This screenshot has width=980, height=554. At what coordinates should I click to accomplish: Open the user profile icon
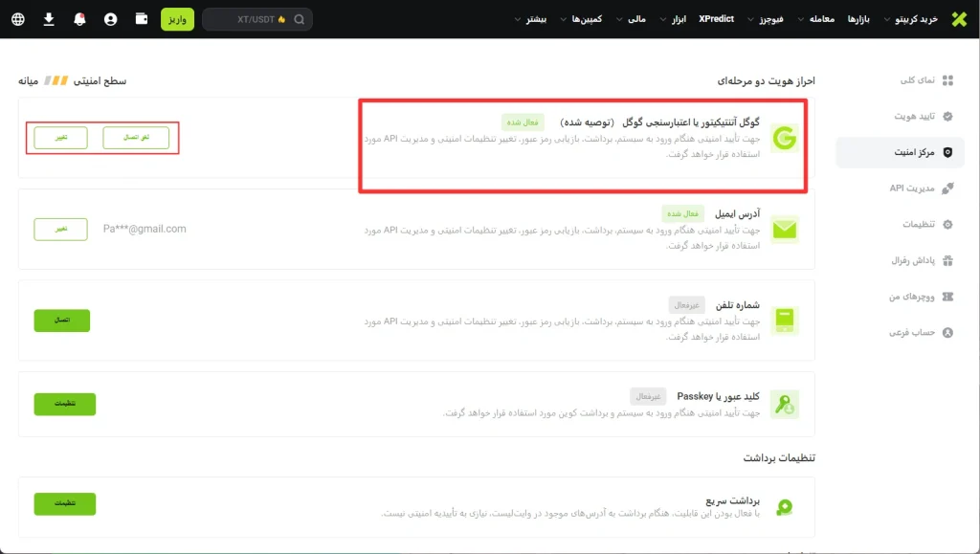pos(111,19)
